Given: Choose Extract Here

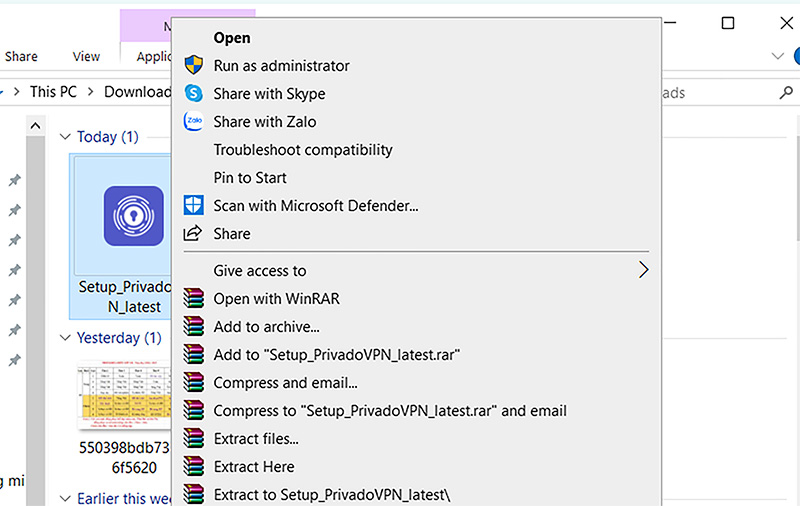Looking at the screenshot, I should tap(254, 467).
